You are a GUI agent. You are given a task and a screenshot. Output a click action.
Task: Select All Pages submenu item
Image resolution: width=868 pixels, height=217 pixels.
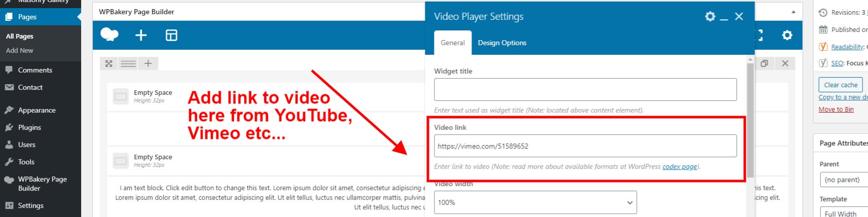(19, 36)
